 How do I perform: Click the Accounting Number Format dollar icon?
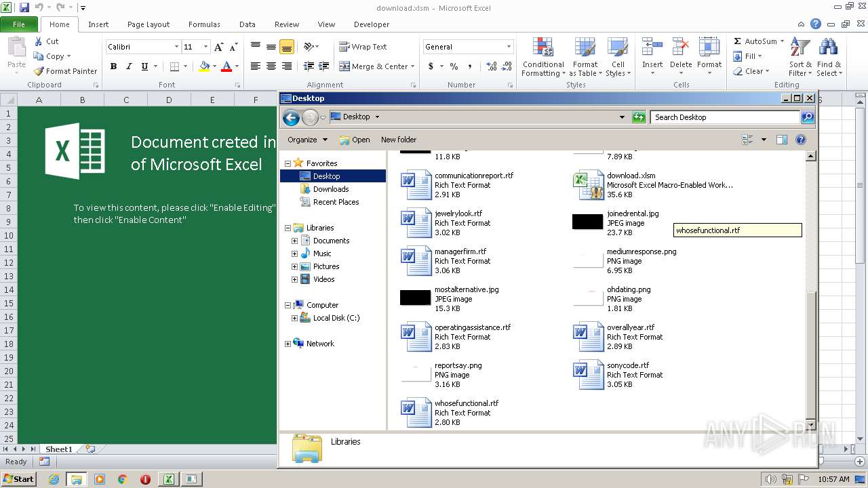[x=431, y=66]
